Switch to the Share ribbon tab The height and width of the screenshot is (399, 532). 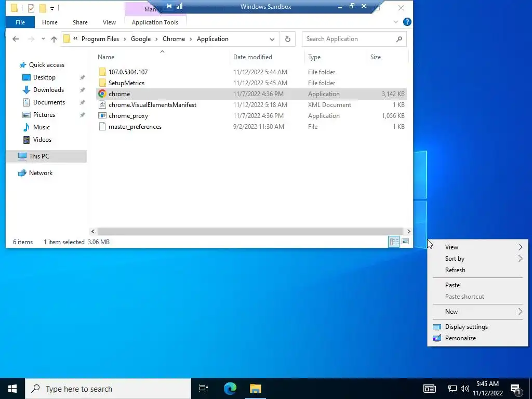pyautogui.click(x=80, y=22)
